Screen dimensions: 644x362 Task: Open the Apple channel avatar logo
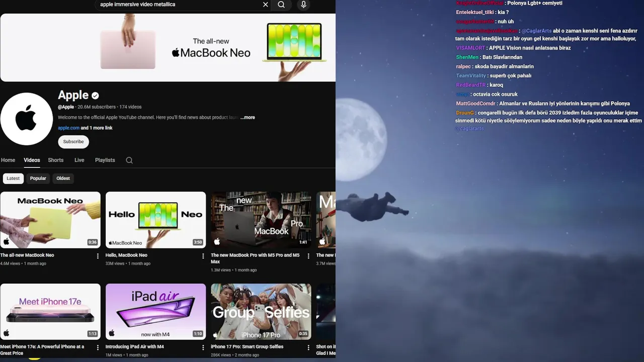point(26,119)
